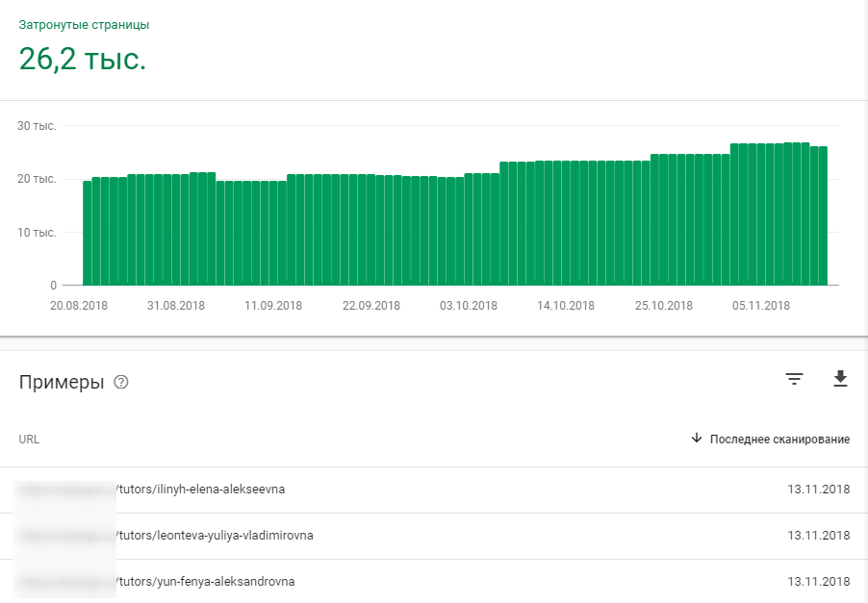Click the 10 тыс. y-axis label
Viewport: 868px width, 603px height.
[x=37, y=233]
